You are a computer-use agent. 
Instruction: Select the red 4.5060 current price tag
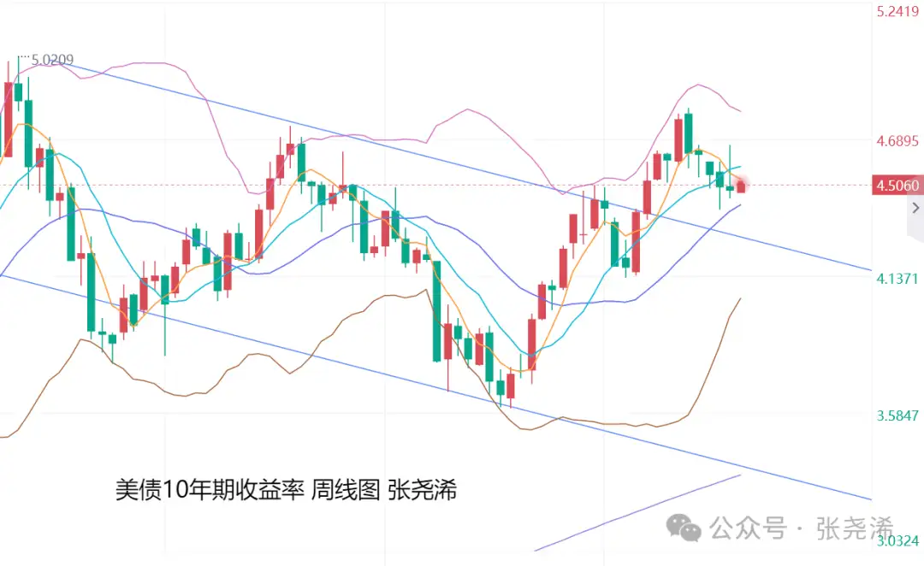tap(897, 186)
